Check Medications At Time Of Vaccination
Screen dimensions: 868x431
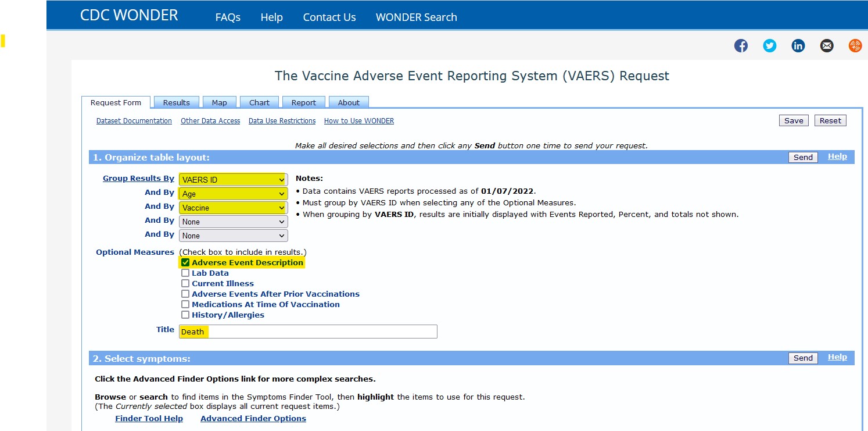coord(185,304)
